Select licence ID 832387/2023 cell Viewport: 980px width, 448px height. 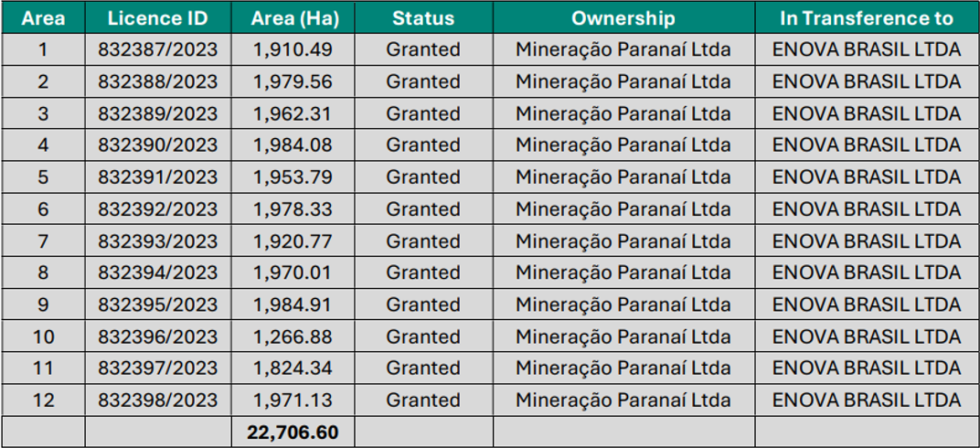pos(158,49)
